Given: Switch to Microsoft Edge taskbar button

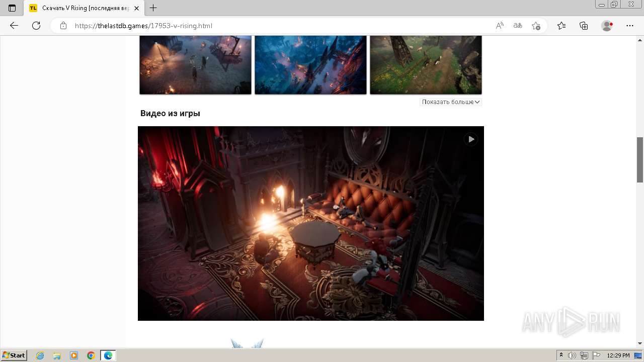Looking at the screenshot, I should tap(108, 355).
